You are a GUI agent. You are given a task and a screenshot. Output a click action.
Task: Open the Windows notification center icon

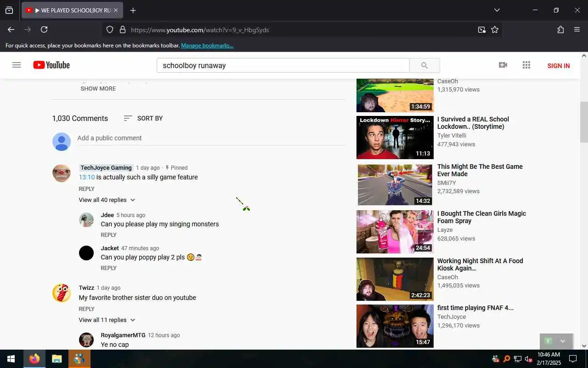tap(573, 359)
